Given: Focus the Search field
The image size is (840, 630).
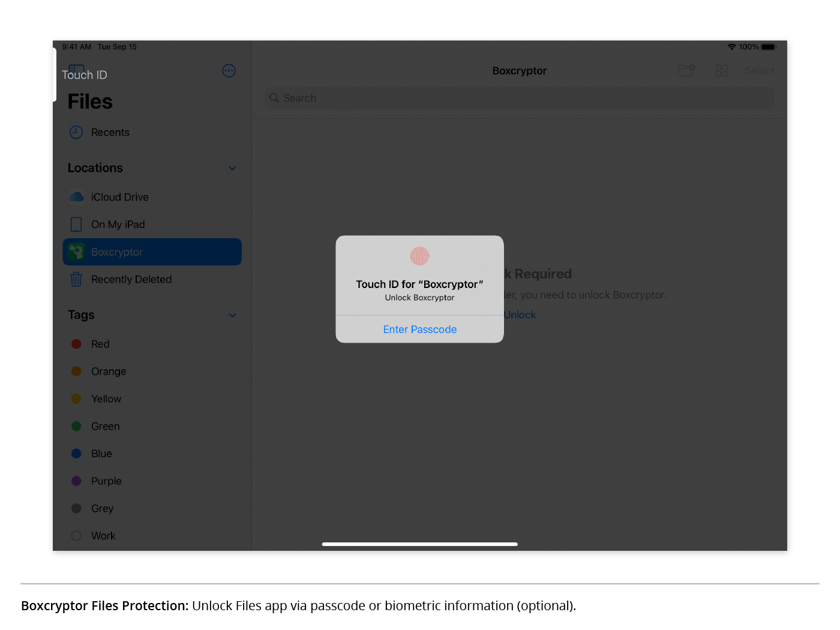Looking at the screenshot, I should coord(520,98).
